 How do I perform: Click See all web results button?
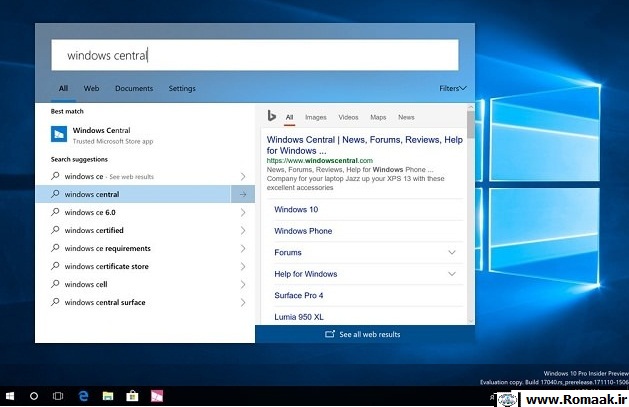click(x=365, y=334)
